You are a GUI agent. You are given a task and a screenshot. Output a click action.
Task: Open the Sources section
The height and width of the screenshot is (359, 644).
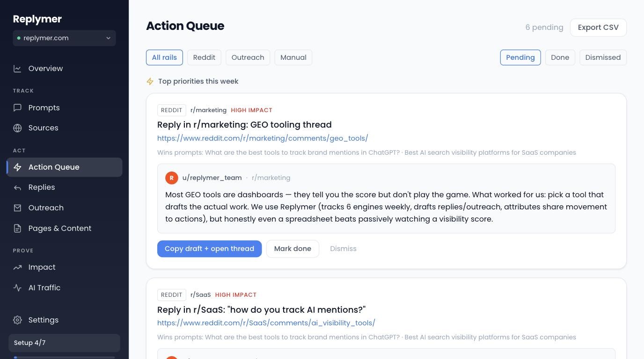pyautogui.click(x=64, y=128)
